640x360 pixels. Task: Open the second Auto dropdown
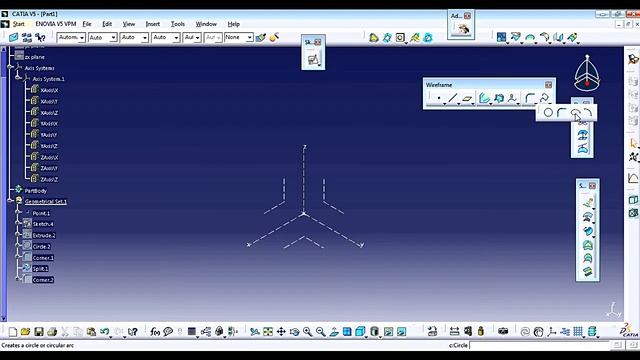pyautogui.click(x=102, y=38)
